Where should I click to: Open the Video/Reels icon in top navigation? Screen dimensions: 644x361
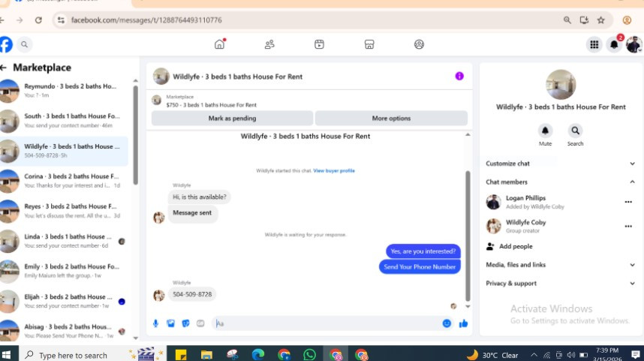319,44
